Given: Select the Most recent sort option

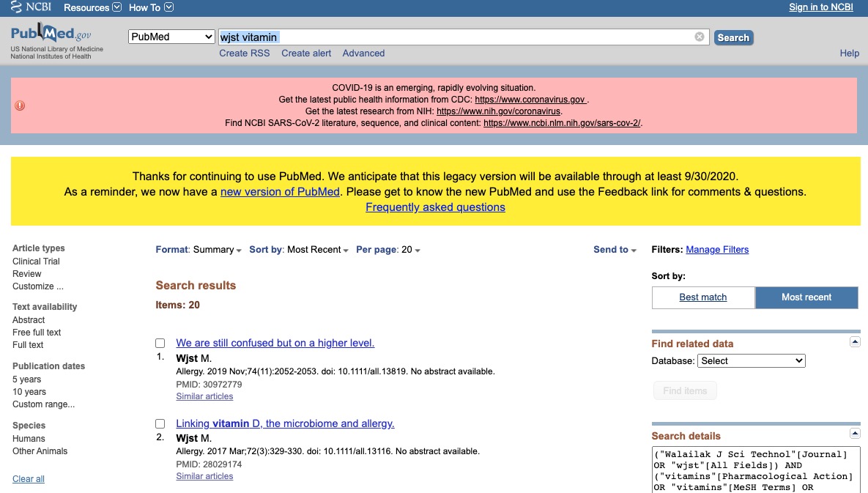Looking at the screenshot, I should coord(806,297).
